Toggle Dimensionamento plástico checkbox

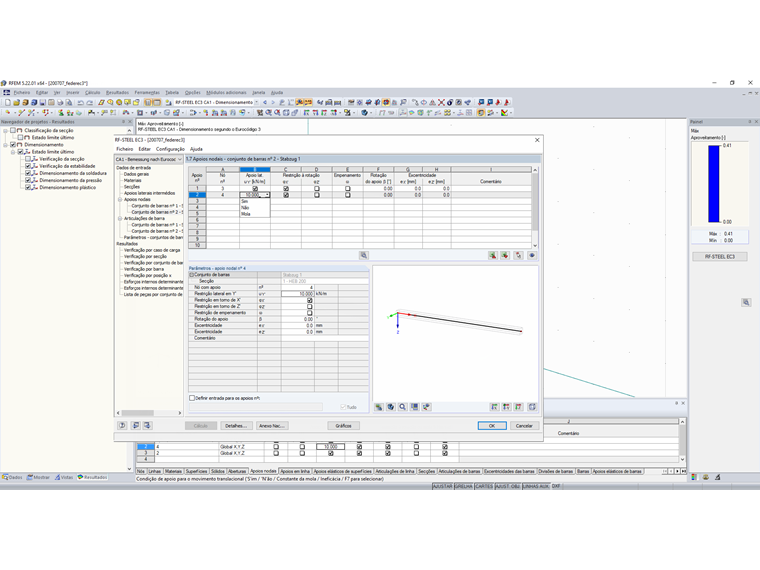pos(28,188)
